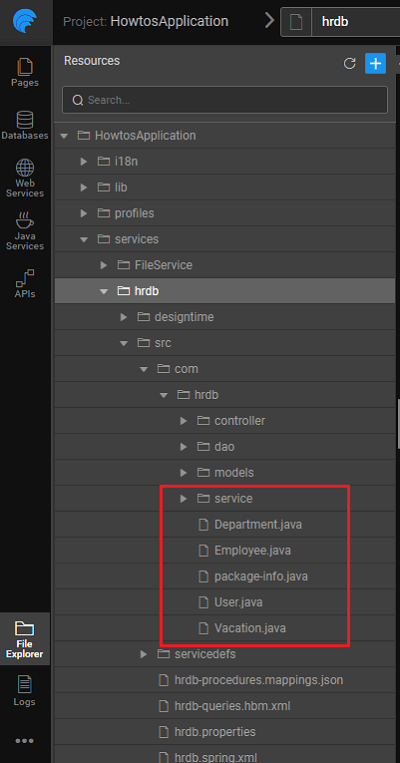Click the blue plus add resource button
400x763 pixels.
click(375, 64)
